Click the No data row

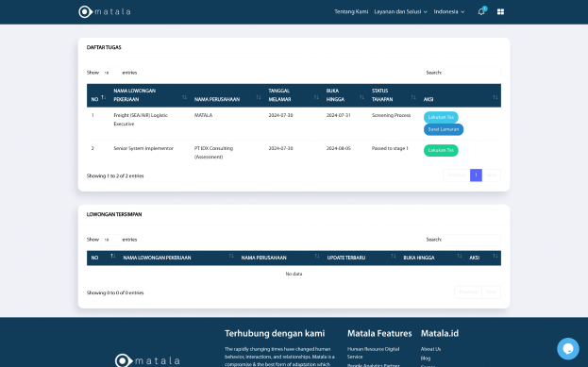coord(294,274)
